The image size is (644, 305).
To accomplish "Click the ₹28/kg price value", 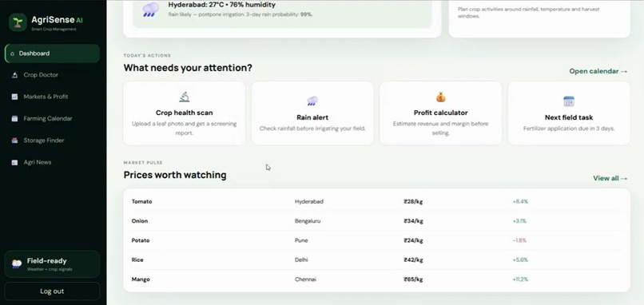I will pos(413,201).
